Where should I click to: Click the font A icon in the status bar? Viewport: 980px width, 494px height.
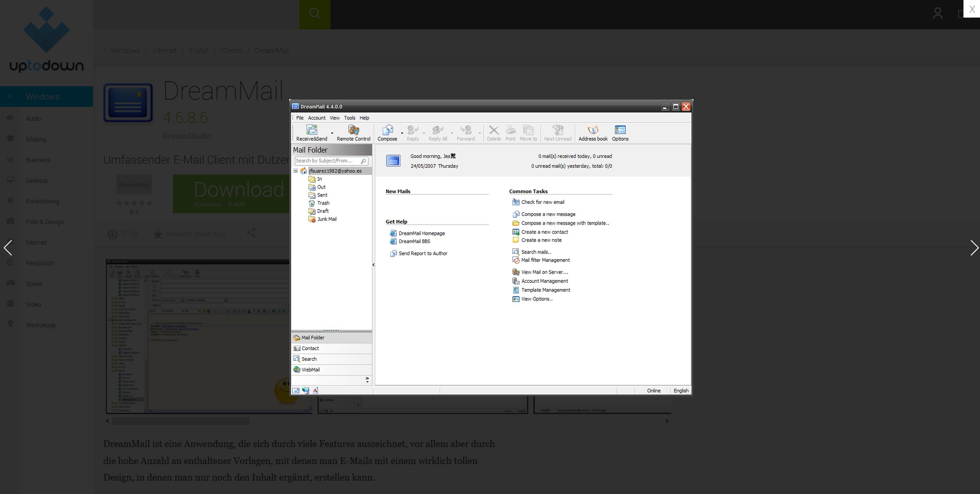pos(315,391)
